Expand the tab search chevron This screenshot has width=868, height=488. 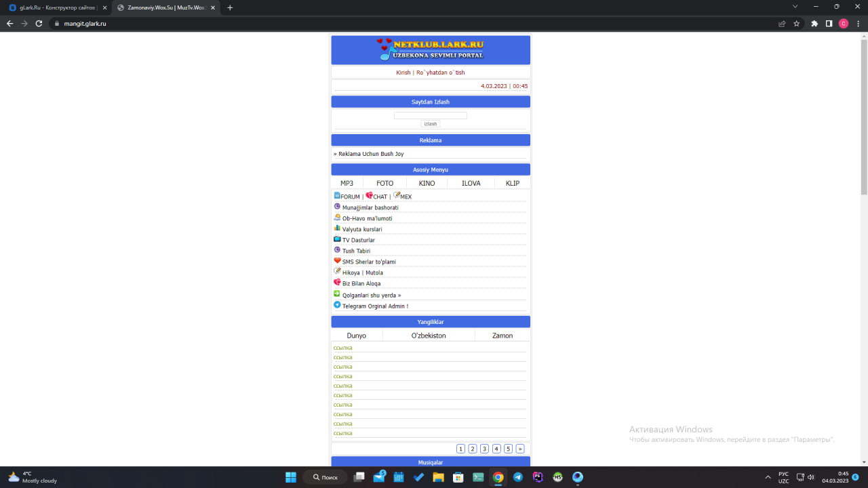pos(795,7)
